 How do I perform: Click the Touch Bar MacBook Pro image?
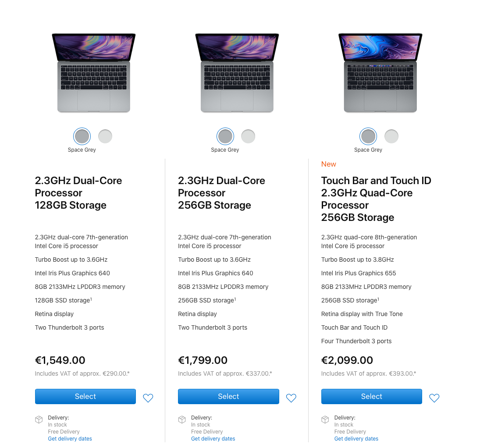pos(380,73)
